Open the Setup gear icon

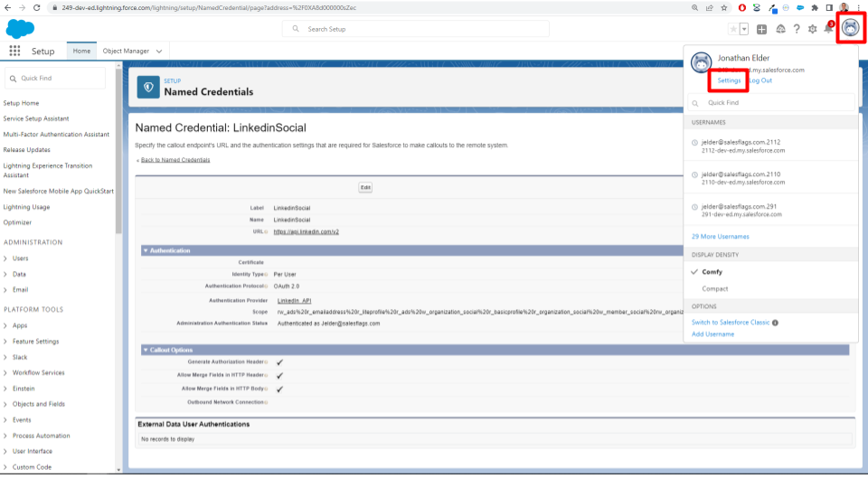click(x=812, y=29)
